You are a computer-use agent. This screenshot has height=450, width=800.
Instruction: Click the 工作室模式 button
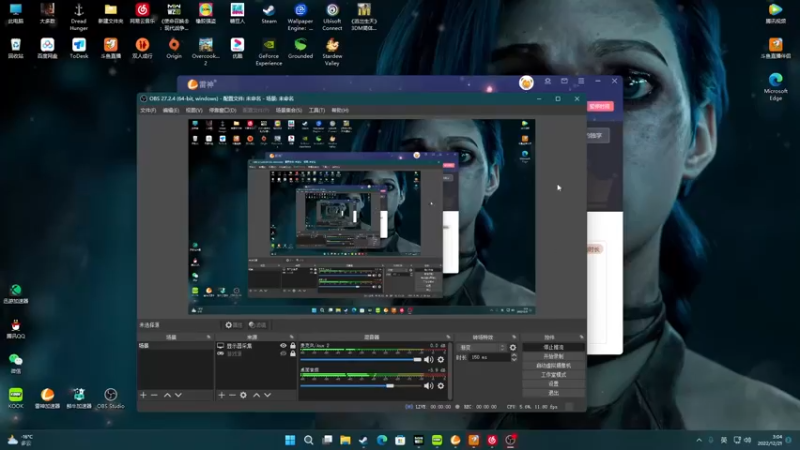[554, 374]
